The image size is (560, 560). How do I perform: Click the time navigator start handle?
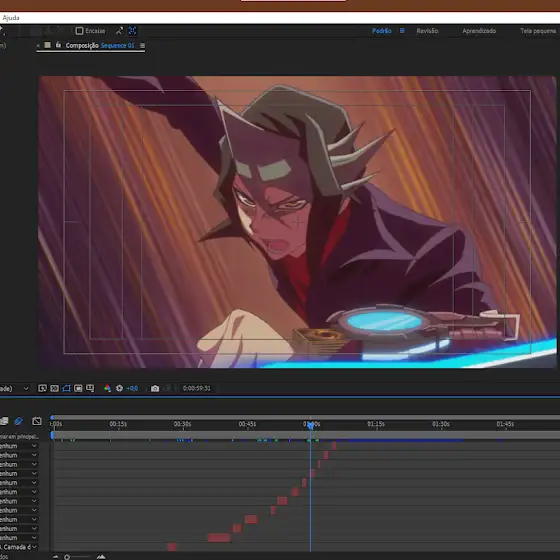52,418
